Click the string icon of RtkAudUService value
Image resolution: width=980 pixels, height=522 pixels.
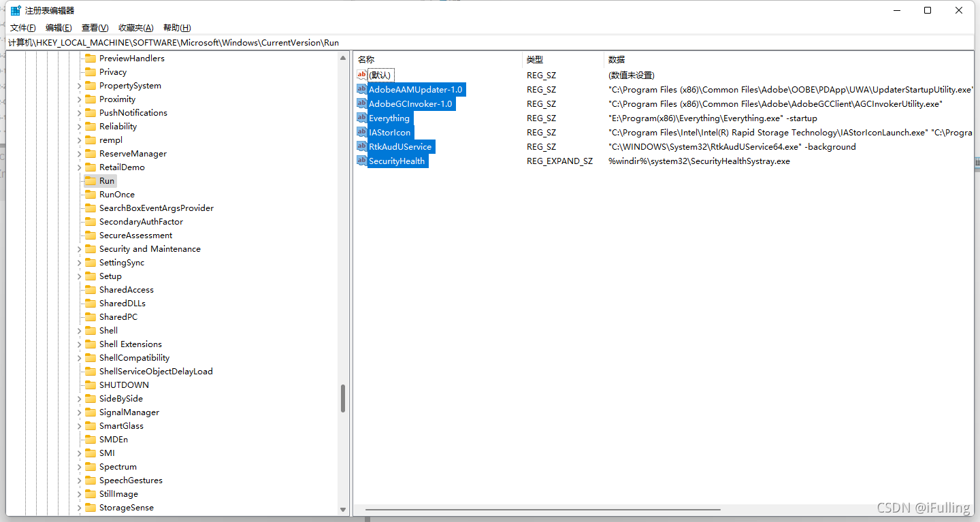[362, 146]
